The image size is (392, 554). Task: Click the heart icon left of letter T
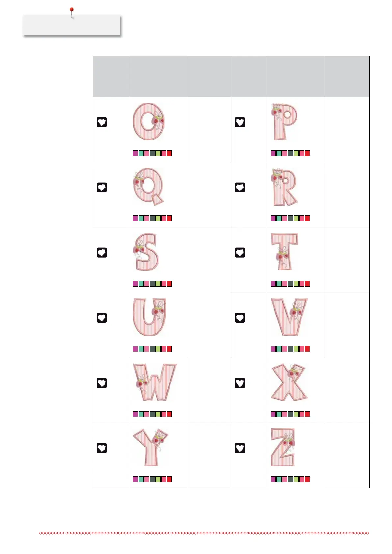pyautogui.click(x=240, y=253)
